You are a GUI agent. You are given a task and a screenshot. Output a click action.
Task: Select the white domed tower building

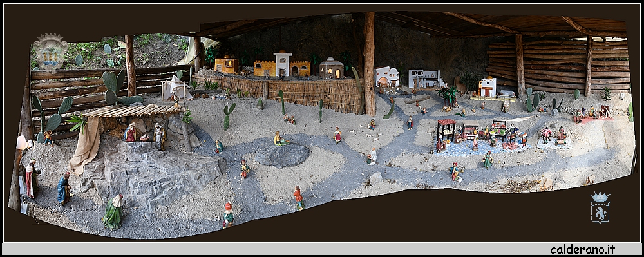(283, 64)
